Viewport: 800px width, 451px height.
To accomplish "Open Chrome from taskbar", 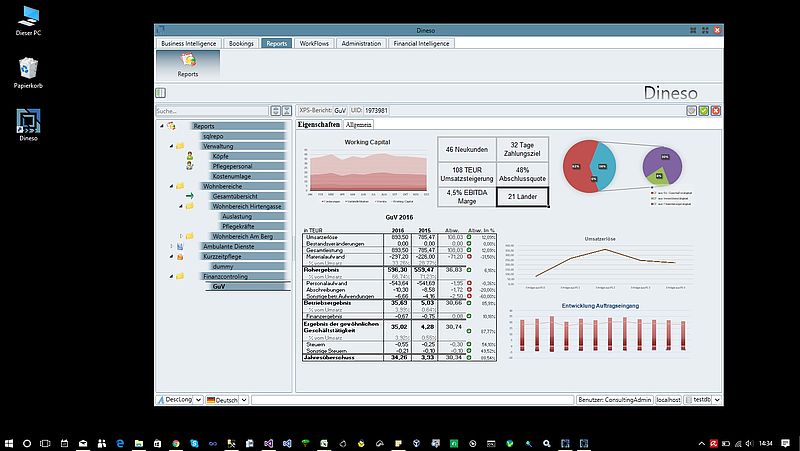I will 176,443.
